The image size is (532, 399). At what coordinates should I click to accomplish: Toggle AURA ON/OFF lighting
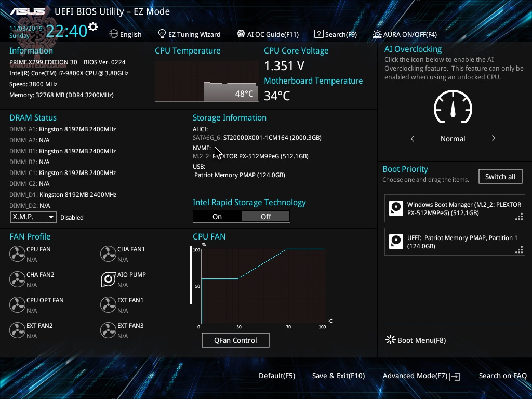[x=404, y=34]
